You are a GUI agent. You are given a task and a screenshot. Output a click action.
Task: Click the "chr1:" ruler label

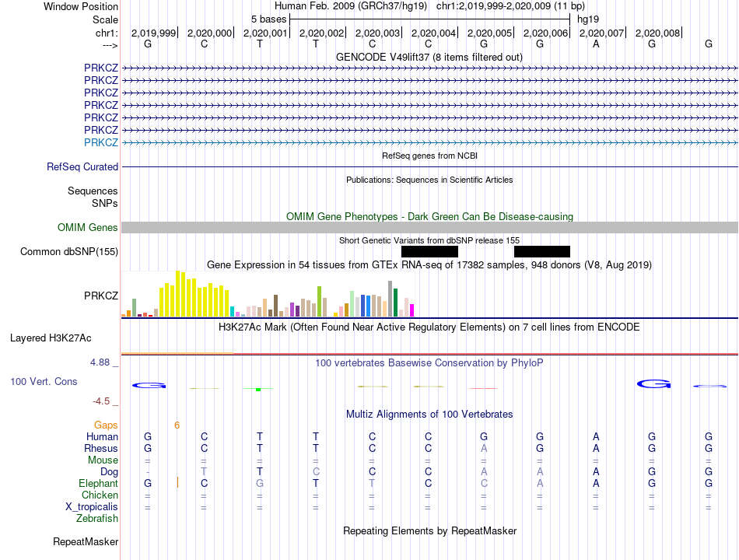[107, 33]
